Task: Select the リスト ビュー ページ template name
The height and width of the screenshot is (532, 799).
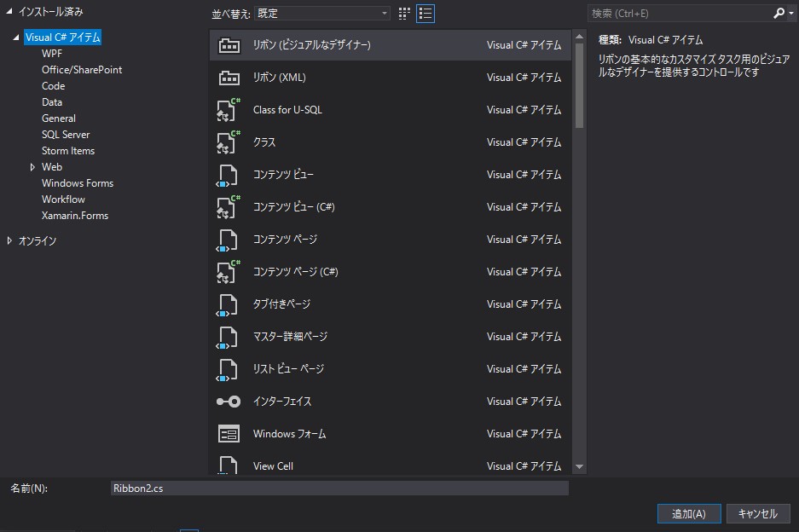Action: (x=288, y=369)
